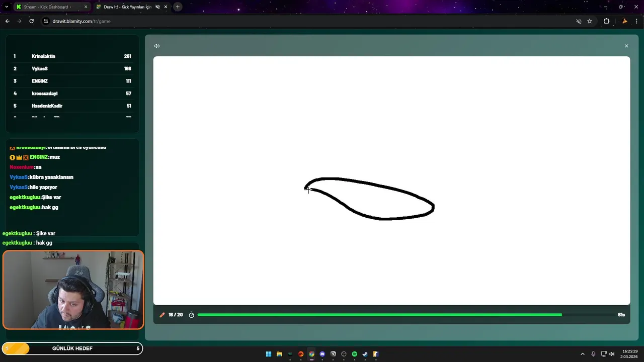
Task: Close the Draw It! tab
Action: 166,7
